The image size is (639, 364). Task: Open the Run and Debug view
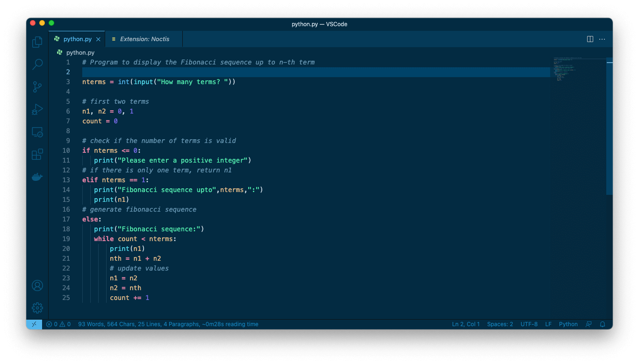pyautogui.click(x=37, y=109)
